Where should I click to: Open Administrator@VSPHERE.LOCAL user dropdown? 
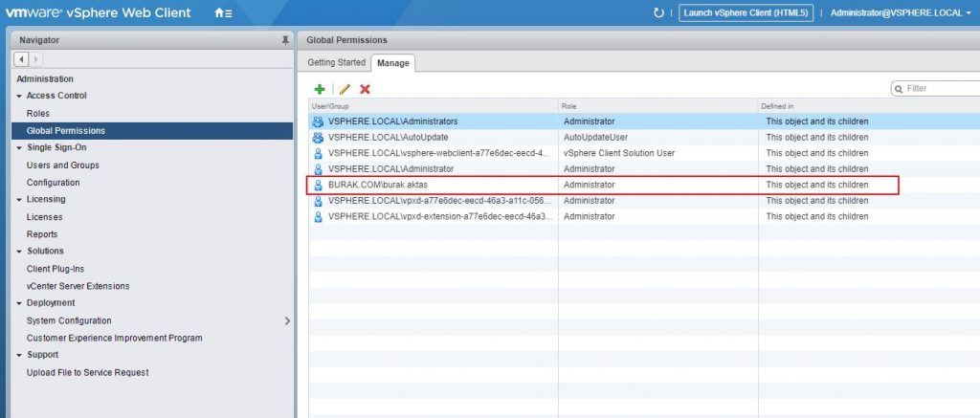pos(900,12)
